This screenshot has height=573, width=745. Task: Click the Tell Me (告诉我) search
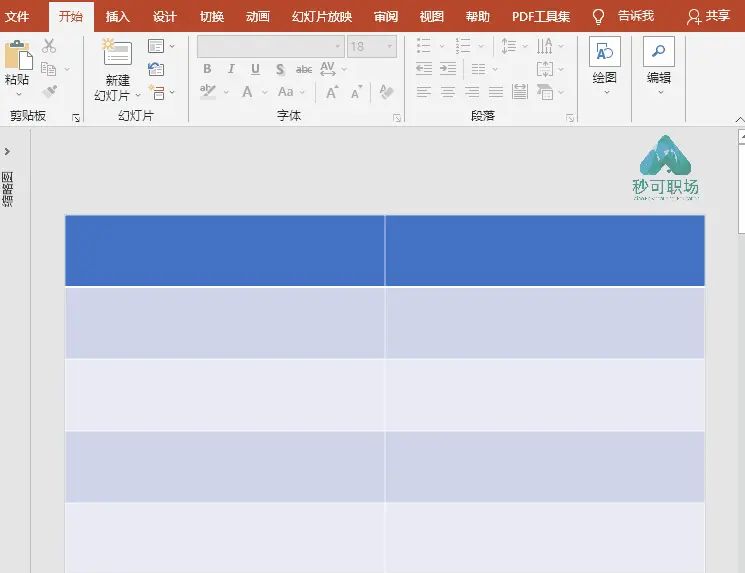pyautogui.click(x=623, y=17)
